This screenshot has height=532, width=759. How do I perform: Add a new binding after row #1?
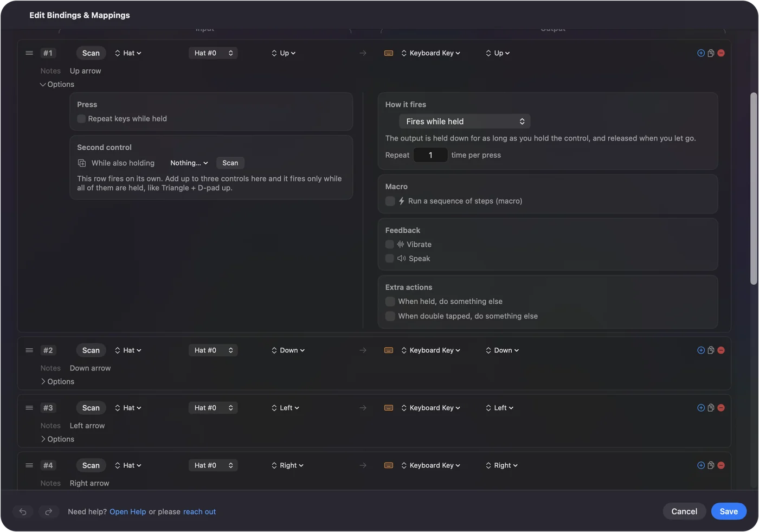pos(701,53)
